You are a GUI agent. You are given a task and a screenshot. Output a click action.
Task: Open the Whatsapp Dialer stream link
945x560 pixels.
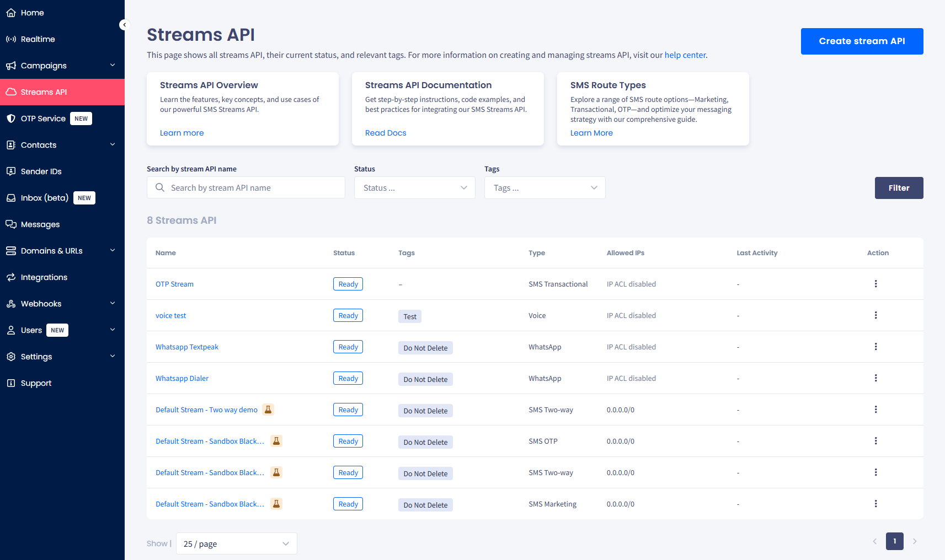tap(182, 378)
